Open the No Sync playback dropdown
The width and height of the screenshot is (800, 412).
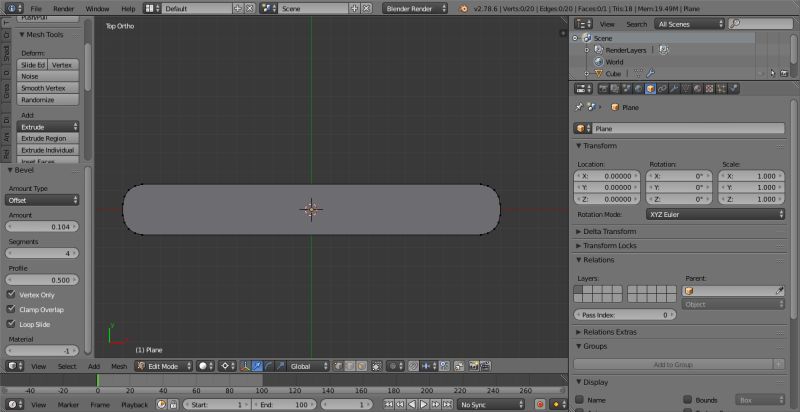(x=489, y=404)
